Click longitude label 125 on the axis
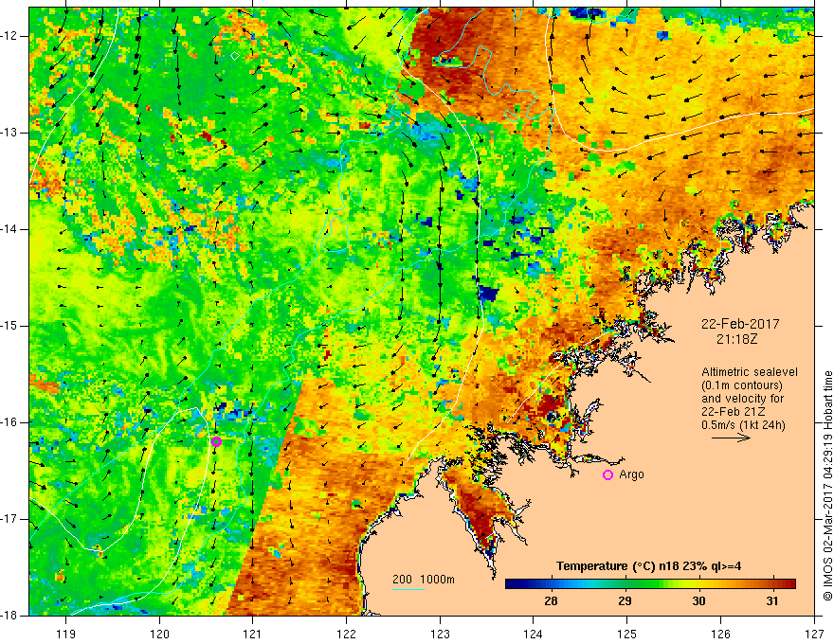The height and width of the screenshot is (644, 834). [627, 635]
